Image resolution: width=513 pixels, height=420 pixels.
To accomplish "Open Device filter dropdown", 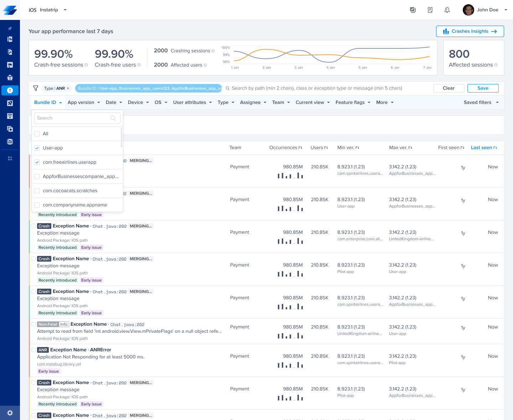I will 139,103.
